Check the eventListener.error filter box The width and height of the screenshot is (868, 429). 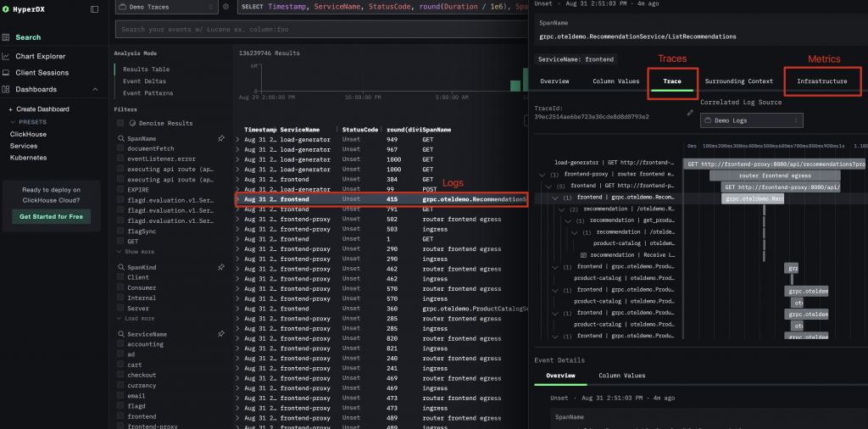[x=120, y=159]
